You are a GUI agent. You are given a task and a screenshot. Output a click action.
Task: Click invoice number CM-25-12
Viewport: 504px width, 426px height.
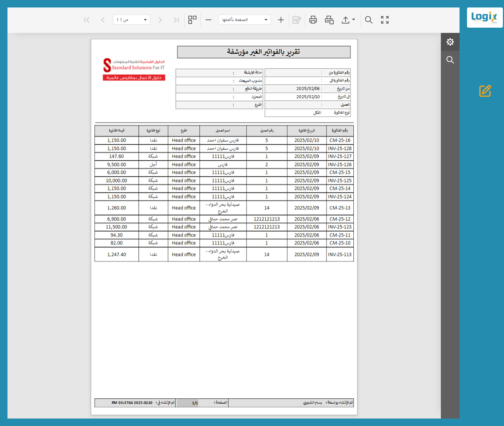[x=340, y=219]
